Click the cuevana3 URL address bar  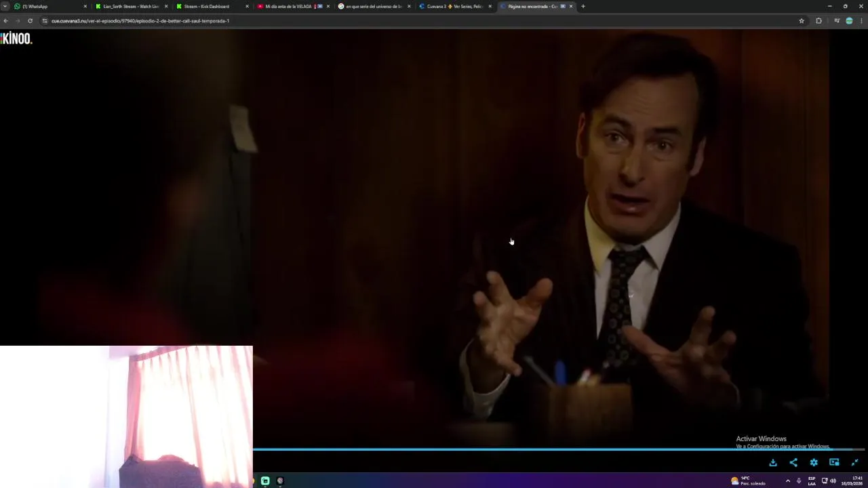pos(420,21)
